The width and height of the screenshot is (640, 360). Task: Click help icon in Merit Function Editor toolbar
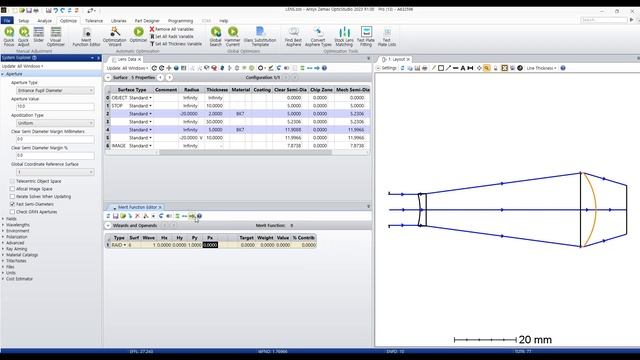(x=199, y=216)
